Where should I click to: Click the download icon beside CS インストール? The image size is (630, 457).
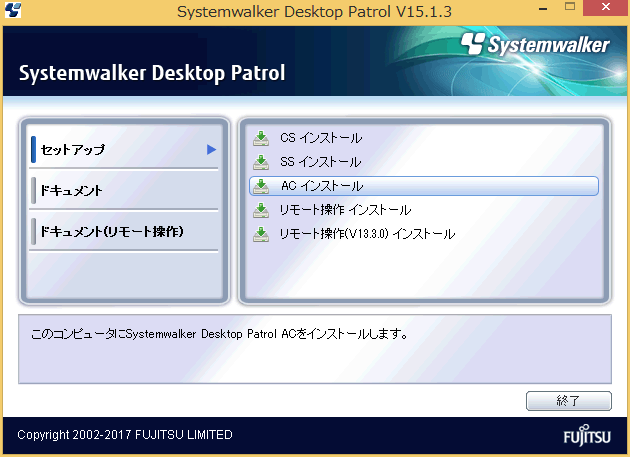tap(261, 138)
